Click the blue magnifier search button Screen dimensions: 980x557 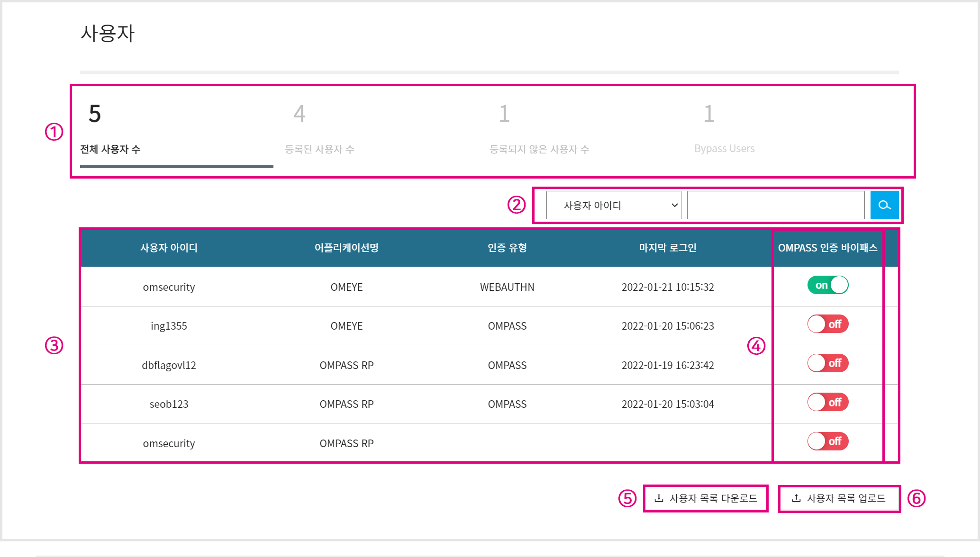[884, 205]
